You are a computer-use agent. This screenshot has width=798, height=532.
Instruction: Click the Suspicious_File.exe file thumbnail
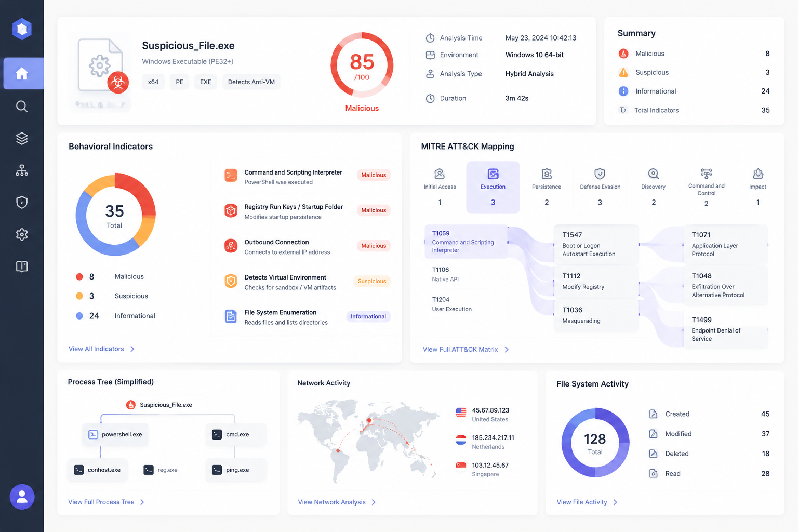point(101,66)
